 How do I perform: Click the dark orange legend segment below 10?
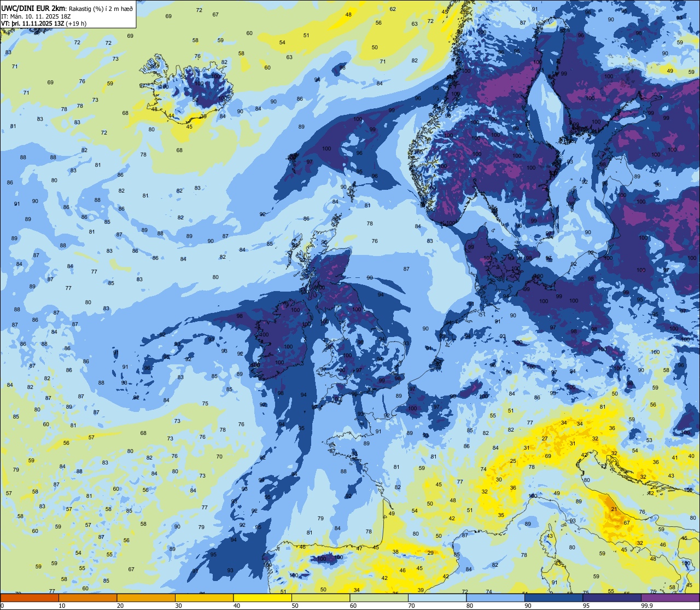click(30, 598)
